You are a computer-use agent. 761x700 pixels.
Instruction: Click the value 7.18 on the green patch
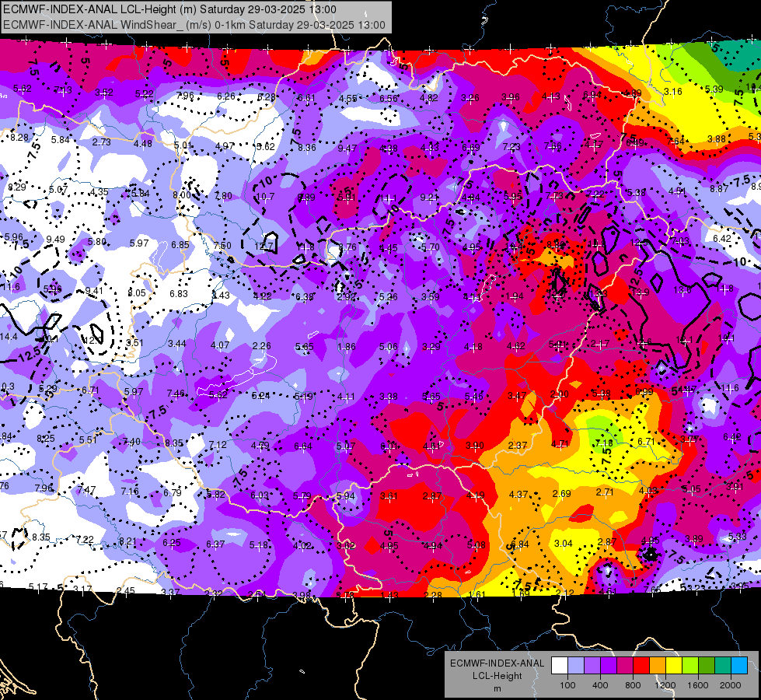(604, 443)
